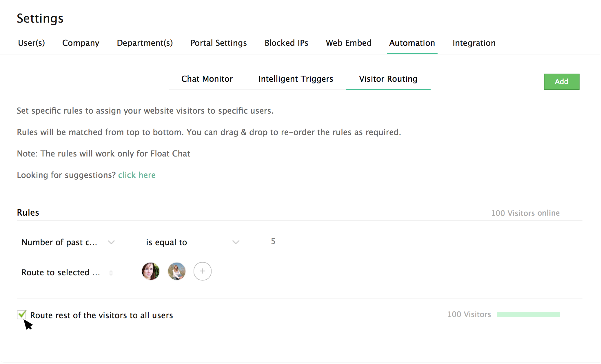
Task: Click the 100 Visitors progress bar
Action: coord(528,314)
